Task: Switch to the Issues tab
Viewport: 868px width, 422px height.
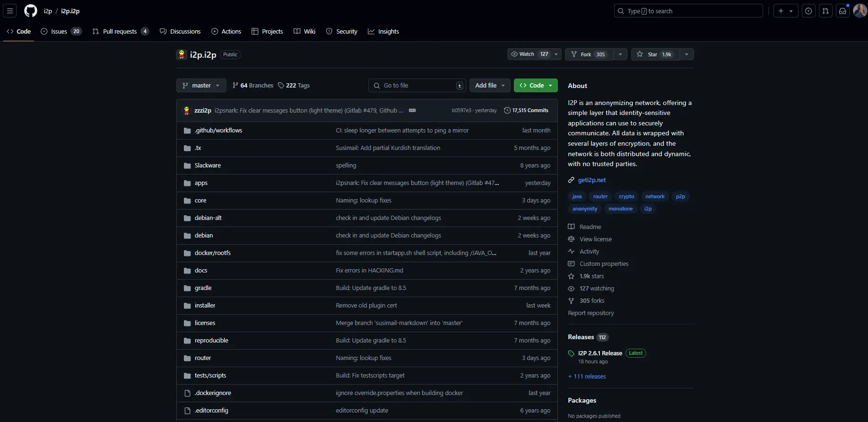Action: (x=61, y=31)
